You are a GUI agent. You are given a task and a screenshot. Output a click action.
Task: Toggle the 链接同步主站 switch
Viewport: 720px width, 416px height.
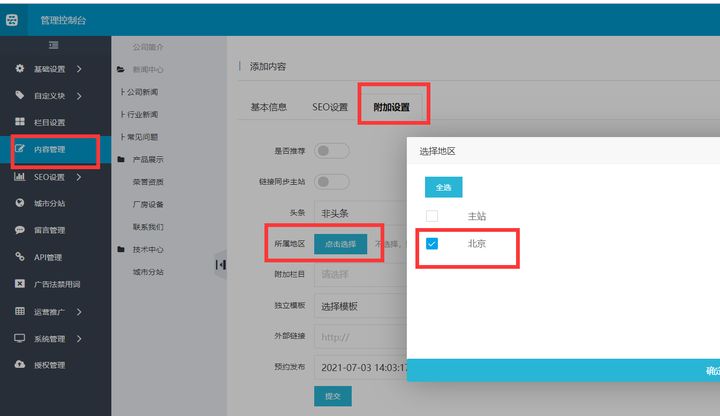pos(331,182)
